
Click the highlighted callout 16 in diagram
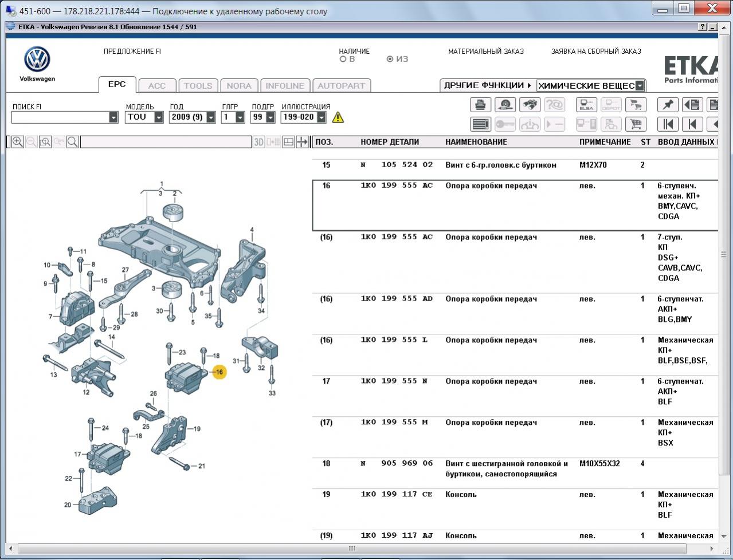219,372
